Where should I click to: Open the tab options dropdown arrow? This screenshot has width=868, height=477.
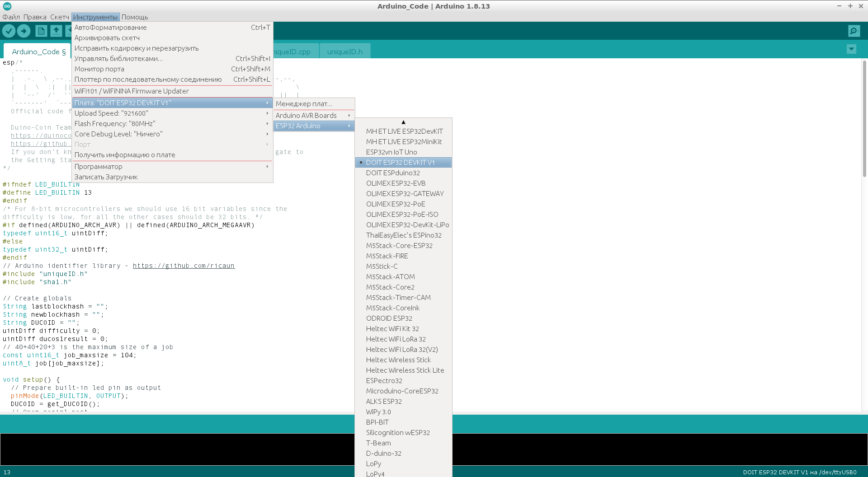pos(851,49)
